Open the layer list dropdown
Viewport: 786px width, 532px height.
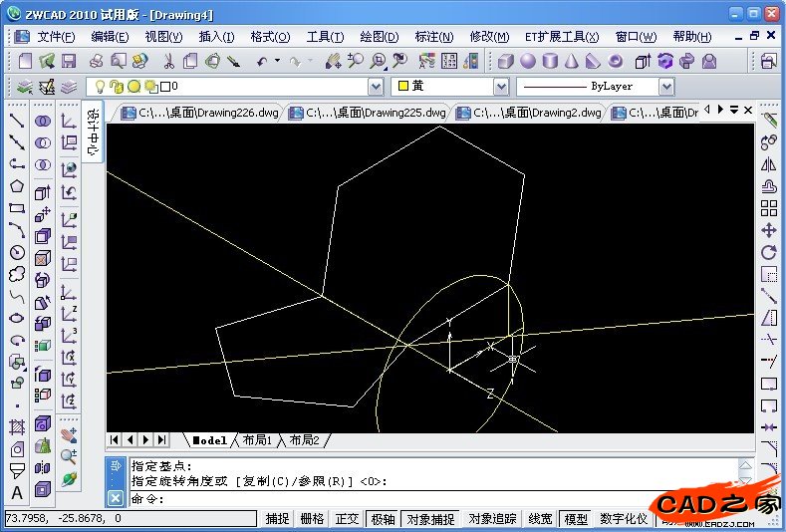point(376,88)
